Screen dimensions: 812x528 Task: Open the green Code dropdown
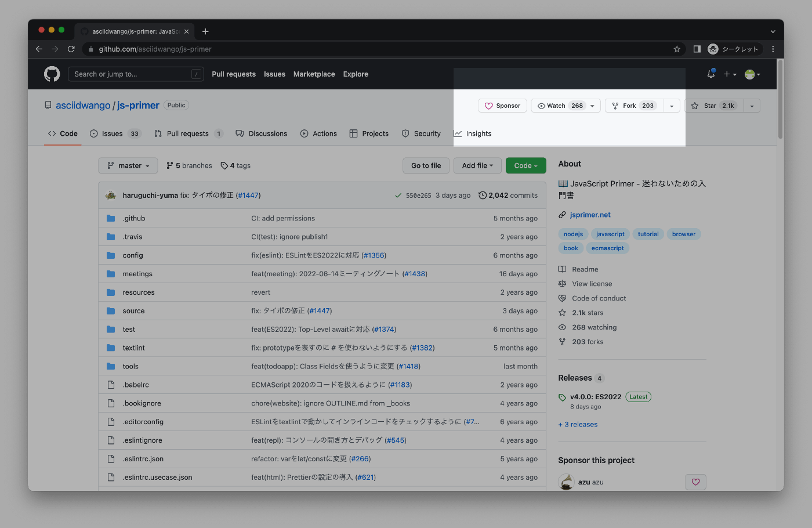tap(526, 165)
